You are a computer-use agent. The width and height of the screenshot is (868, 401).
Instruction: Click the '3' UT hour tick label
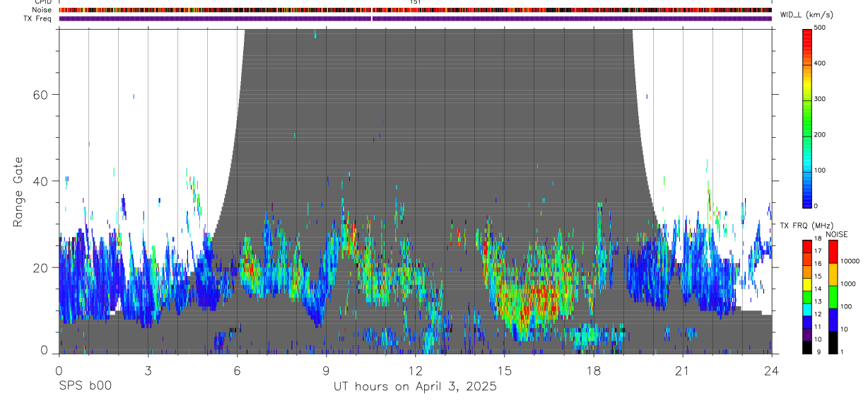click(x=148, y=371)
